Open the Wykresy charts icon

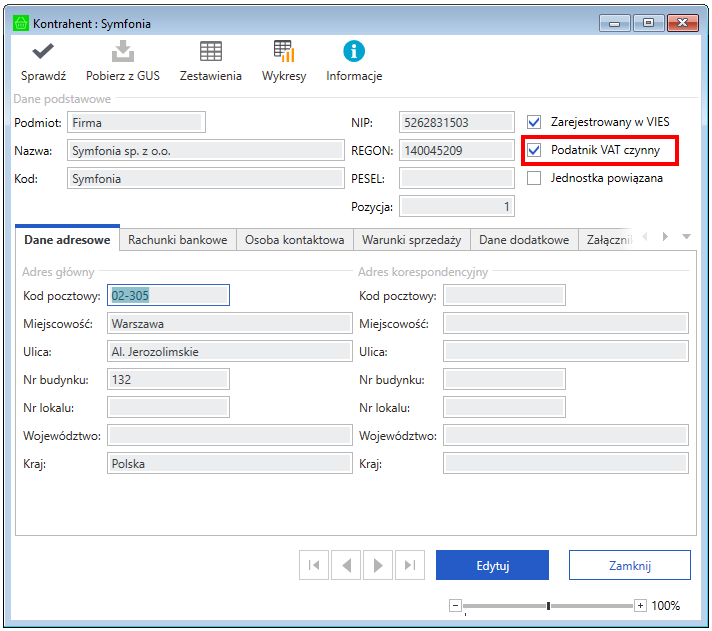coord(284,51)
